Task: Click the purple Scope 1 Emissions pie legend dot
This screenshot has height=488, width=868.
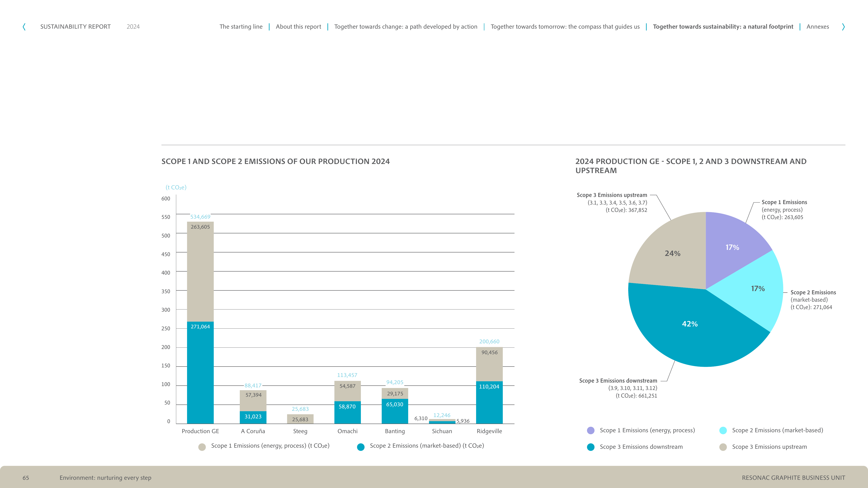Action: tap(591, 430)
